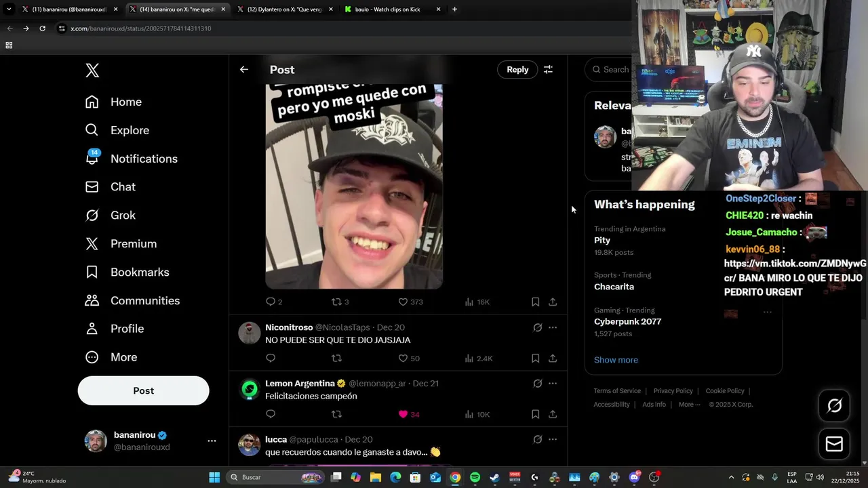The height and width of the screenshot is (488, 868).
Task: Open Bookmarks in the sidebar
Action: [x=127, y=272]
